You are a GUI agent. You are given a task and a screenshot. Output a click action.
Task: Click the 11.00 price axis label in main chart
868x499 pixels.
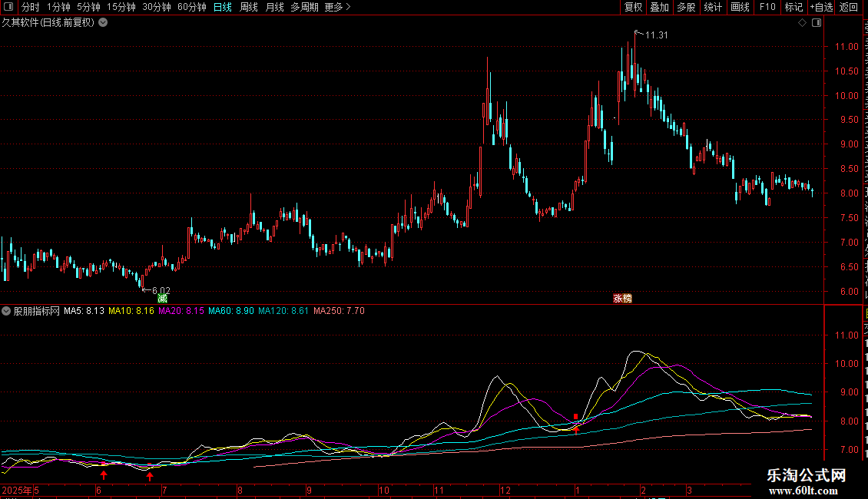pos(846,47)
